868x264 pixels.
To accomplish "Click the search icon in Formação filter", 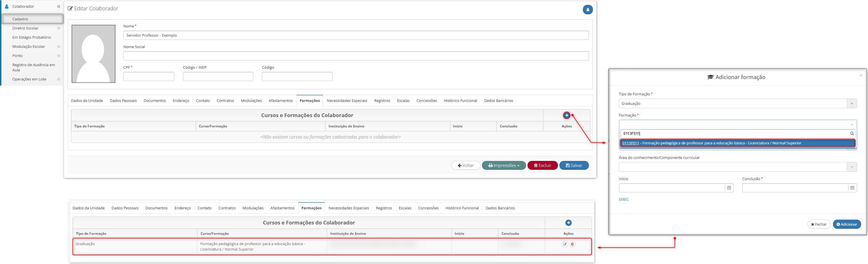I will [x=852, y=133].
